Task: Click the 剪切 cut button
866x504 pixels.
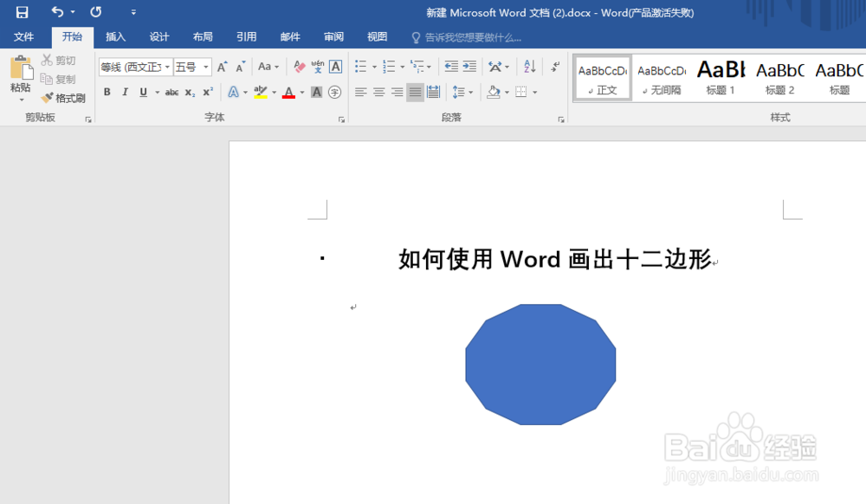Action: point(59,60)
